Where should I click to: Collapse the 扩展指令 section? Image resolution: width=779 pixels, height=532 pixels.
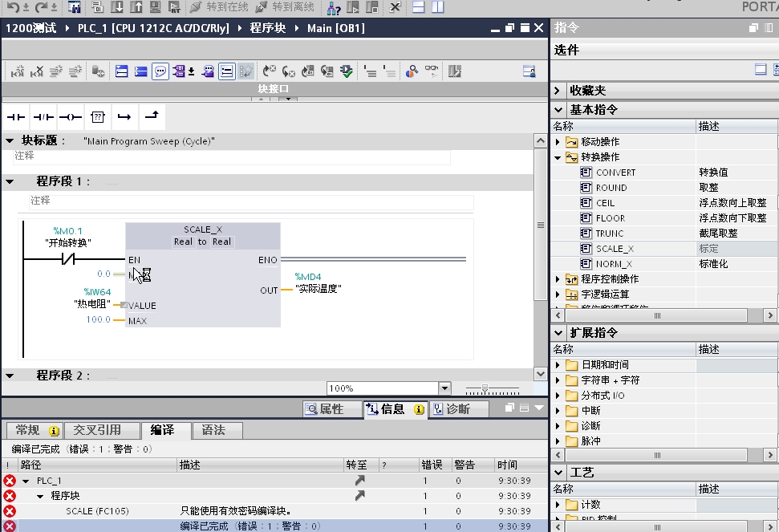click(x=558, y=333)
